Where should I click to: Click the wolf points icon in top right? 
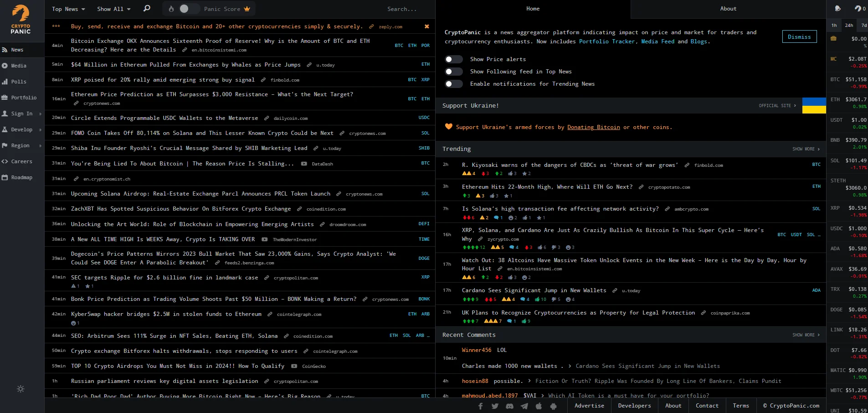click(858, 8)
